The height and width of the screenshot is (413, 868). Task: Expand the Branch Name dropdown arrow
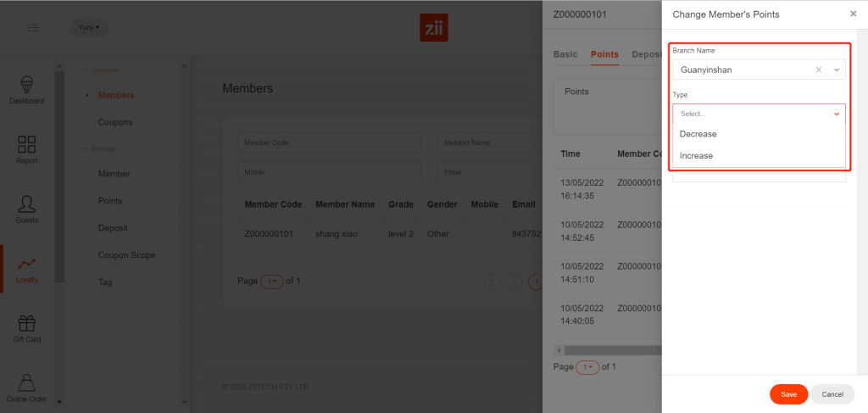(837, 70)
